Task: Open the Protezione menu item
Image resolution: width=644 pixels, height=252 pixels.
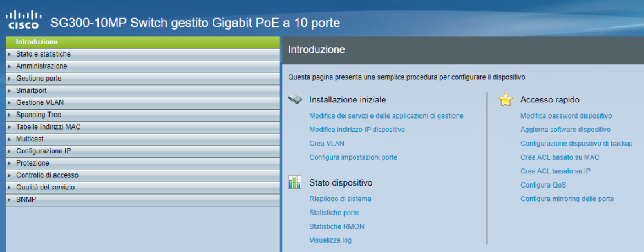Action: 143,163
